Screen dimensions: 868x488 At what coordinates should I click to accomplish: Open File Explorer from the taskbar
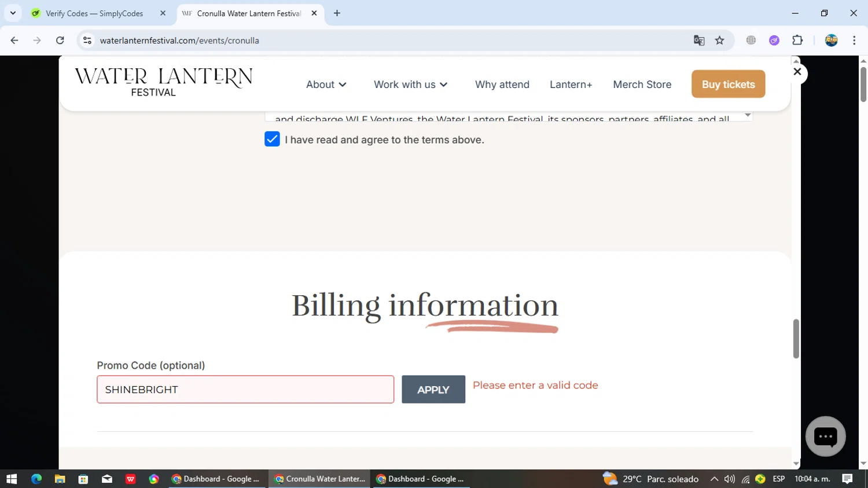click(x=60, y=479)
